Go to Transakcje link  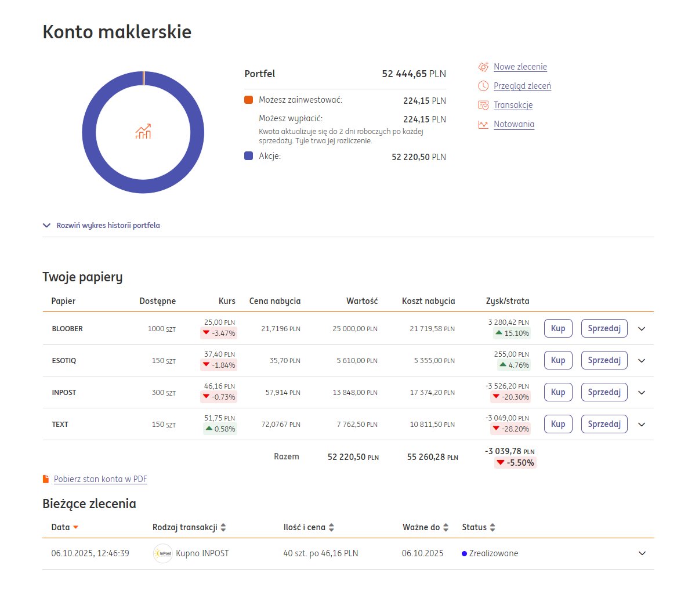pos(513,106)
